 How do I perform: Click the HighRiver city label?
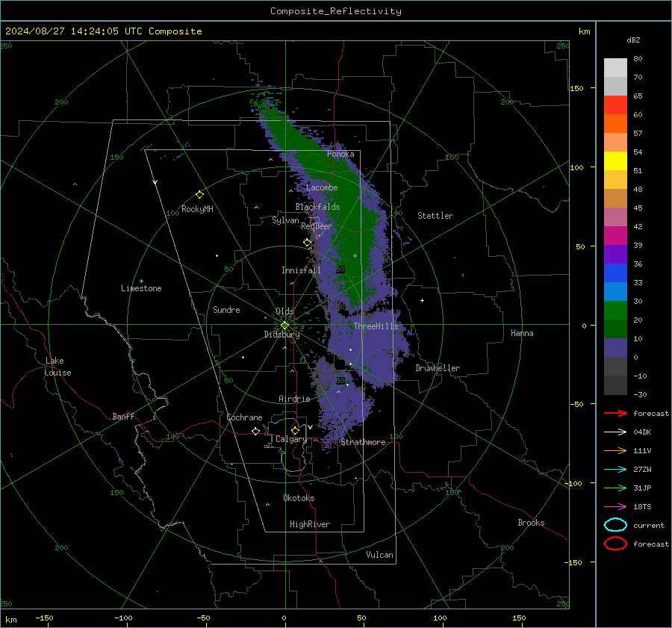(x=310, y=524)
